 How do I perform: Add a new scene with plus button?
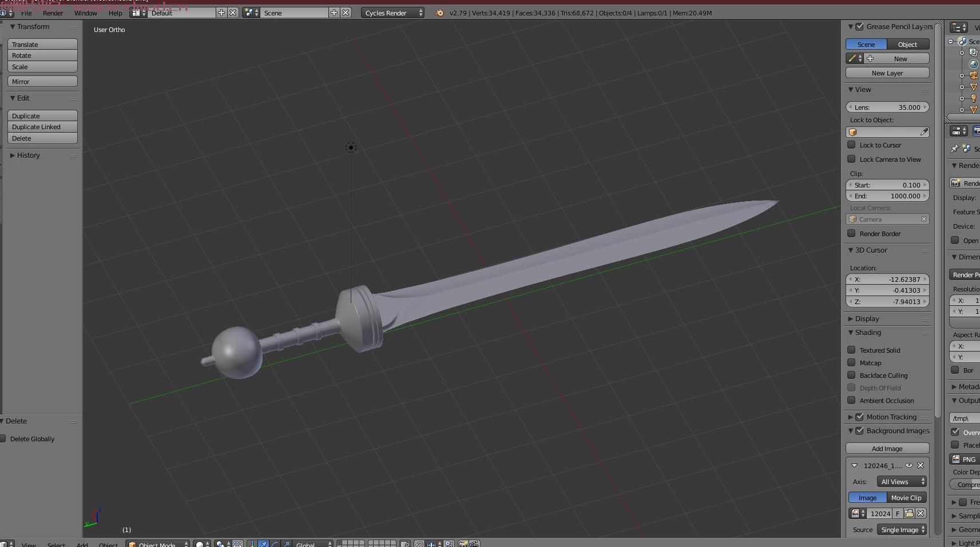coord(334,13)
